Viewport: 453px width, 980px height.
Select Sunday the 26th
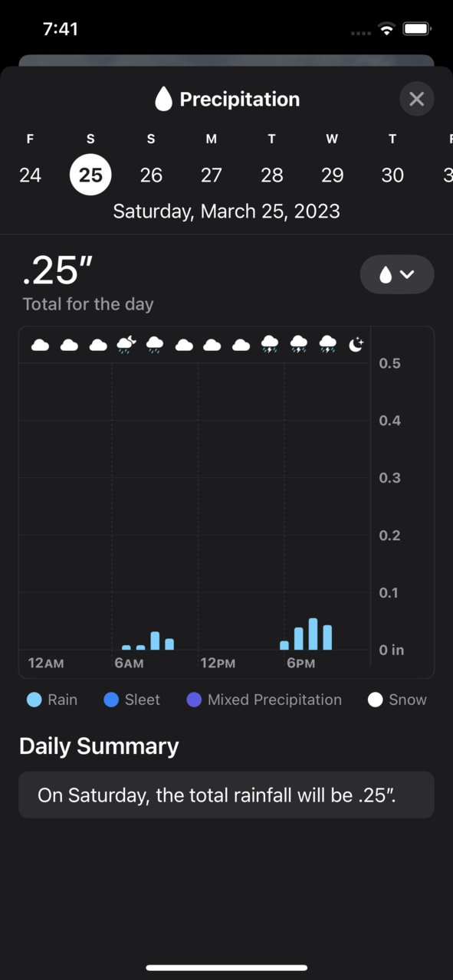(151, 175)
